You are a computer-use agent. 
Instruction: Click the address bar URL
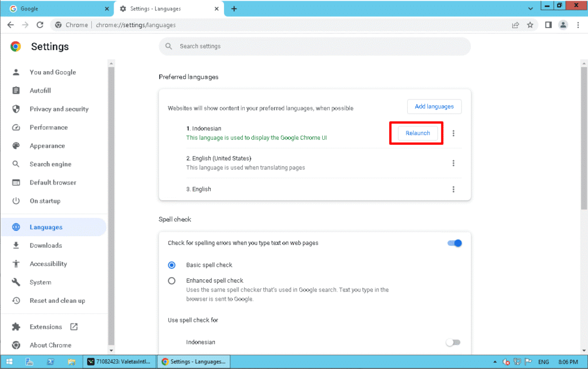pyautogui.click(x=136, y=25)
